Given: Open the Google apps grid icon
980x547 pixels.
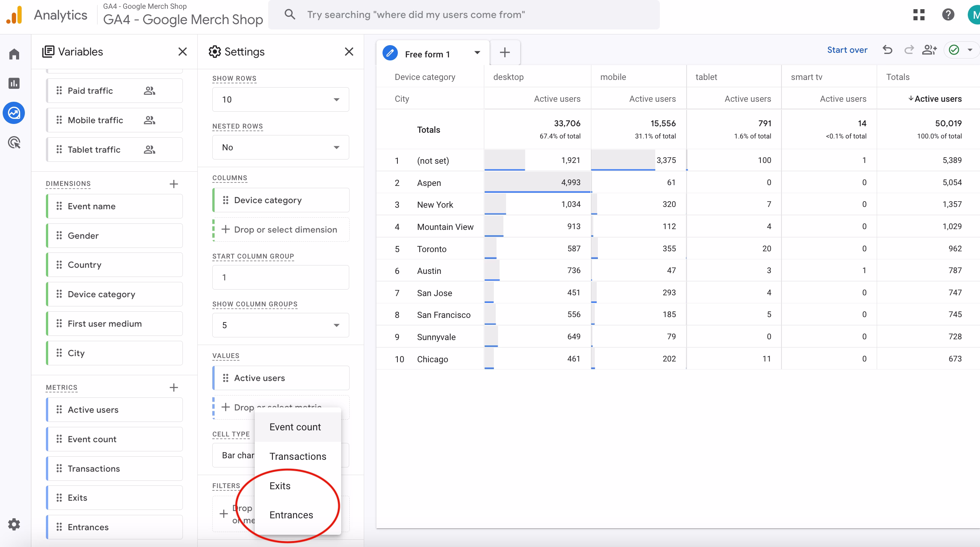Looking at the screenshot, I should point(919,15).
